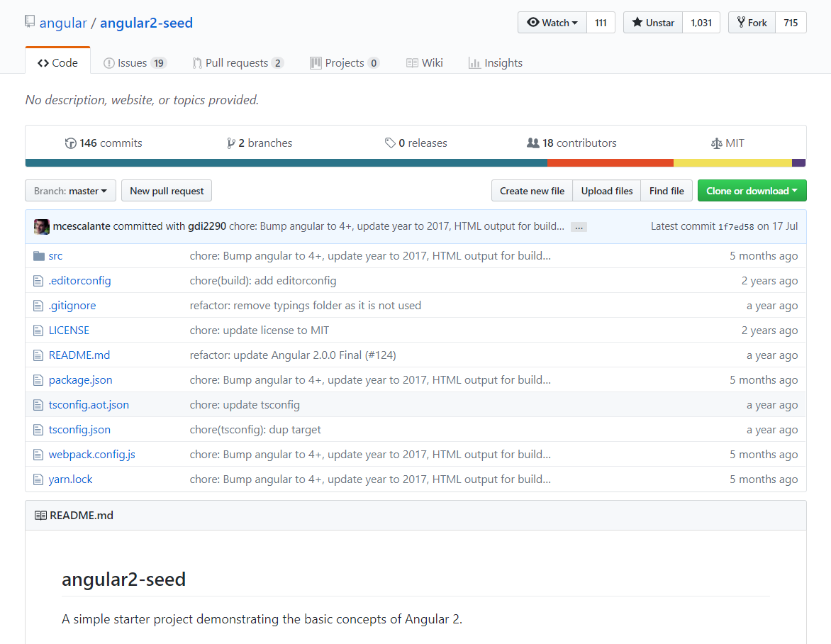
Task: Click the repository book icon beside angular
Action: (x=30, y=22)
